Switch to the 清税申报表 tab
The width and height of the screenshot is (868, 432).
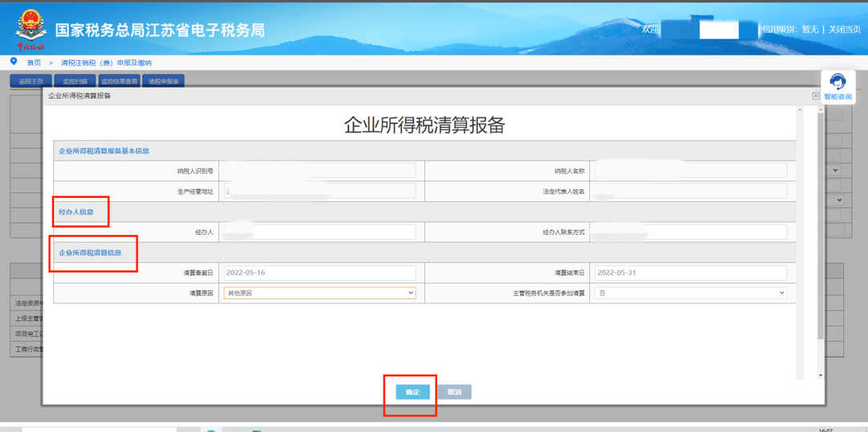coord(163,81)
